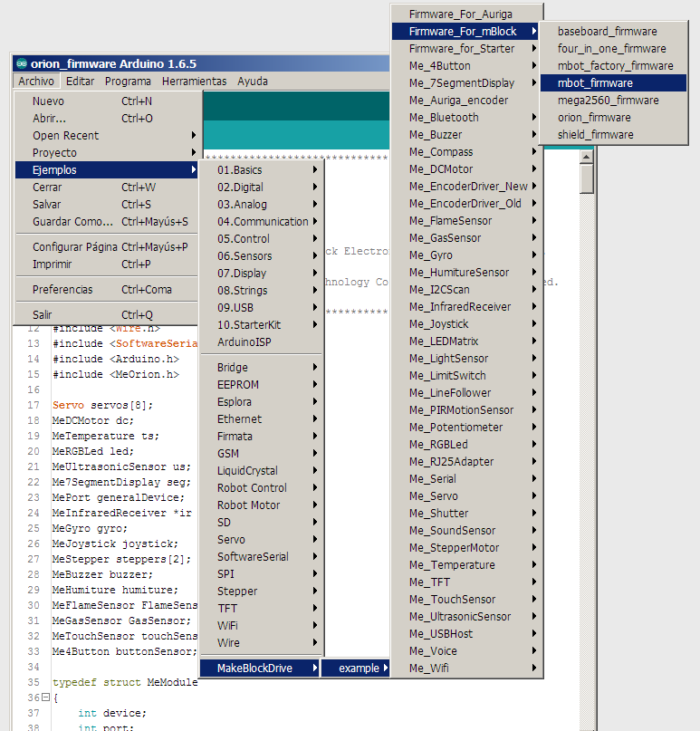Select Me_Auriga_encoder entry
Viewport: 700px width, 731px height.
pyautogui.click(x=466, y=101)
